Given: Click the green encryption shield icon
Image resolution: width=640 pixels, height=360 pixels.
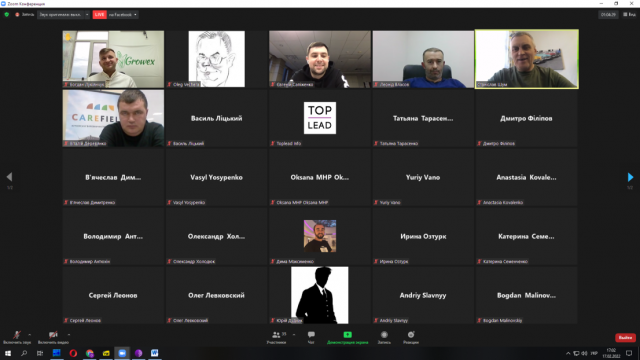Looking at the screenshot, I should click(x=7, y=15).
